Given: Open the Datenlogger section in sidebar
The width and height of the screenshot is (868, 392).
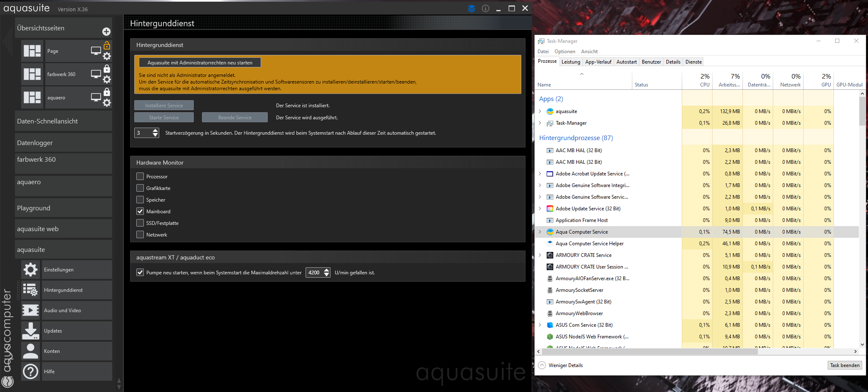Looking at the screenshot, I should click(64, 143).
